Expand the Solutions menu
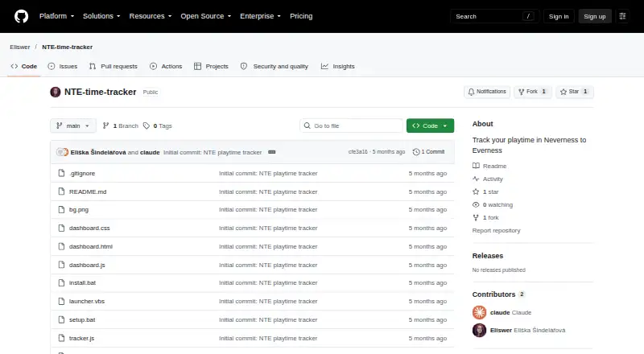 point(101,16)
